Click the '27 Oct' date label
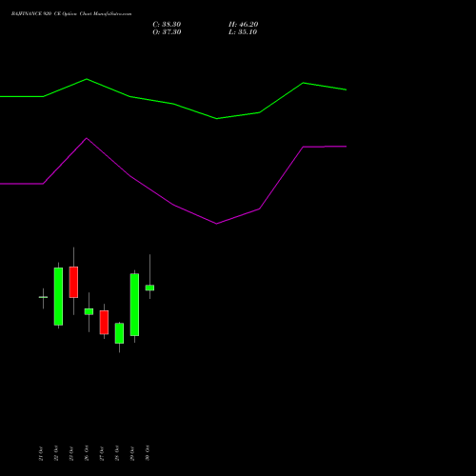The height and width of the screenshot is (476, 476). click(102, 453)
